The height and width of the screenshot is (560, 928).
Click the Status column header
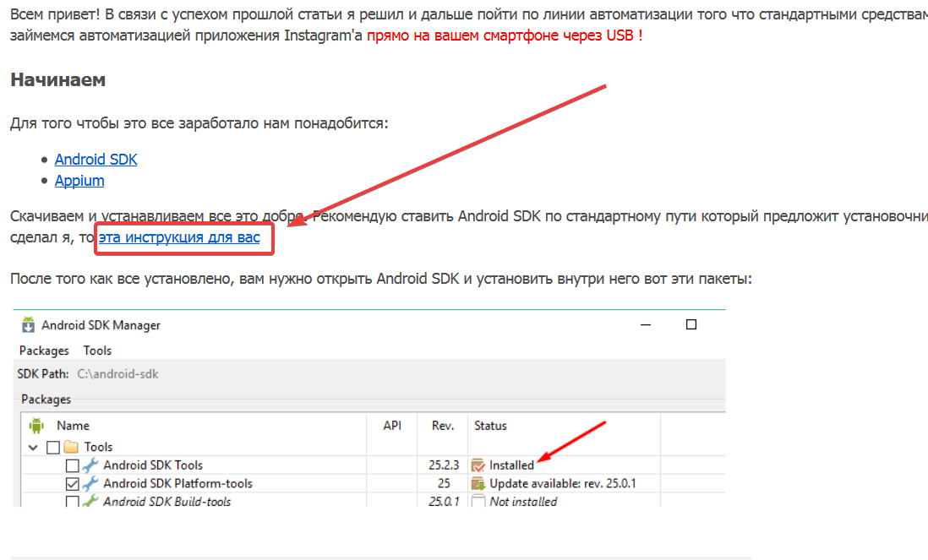[x=491, y=426]
